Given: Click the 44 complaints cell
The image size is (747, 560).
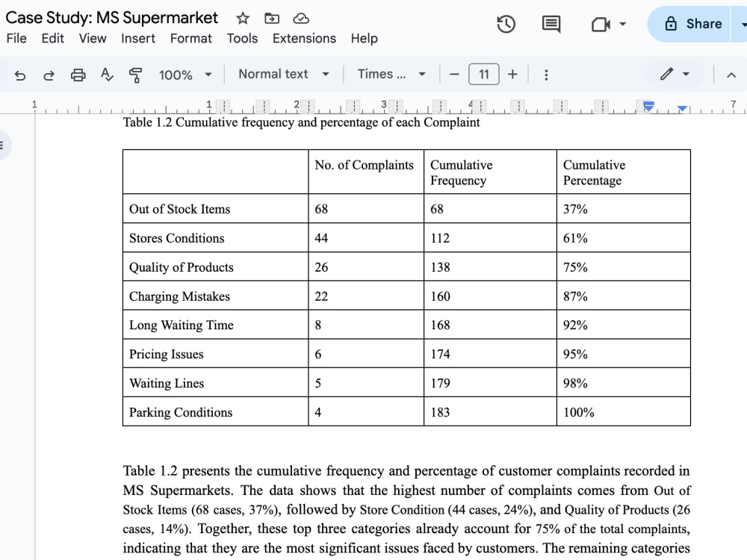Looking at the screenshot, I should click(x=366, y=237).
